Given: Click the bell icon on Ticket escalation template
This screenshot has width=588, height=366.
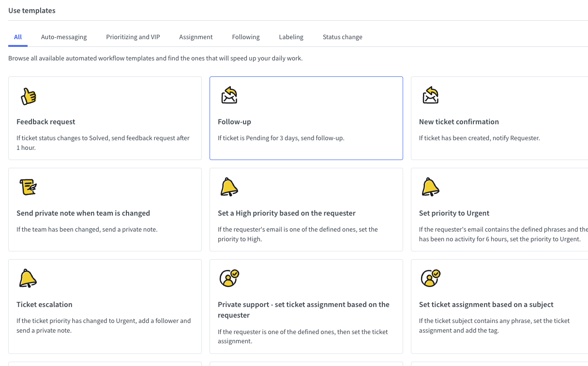Looking at the screenshot, I should click(28, 278).
